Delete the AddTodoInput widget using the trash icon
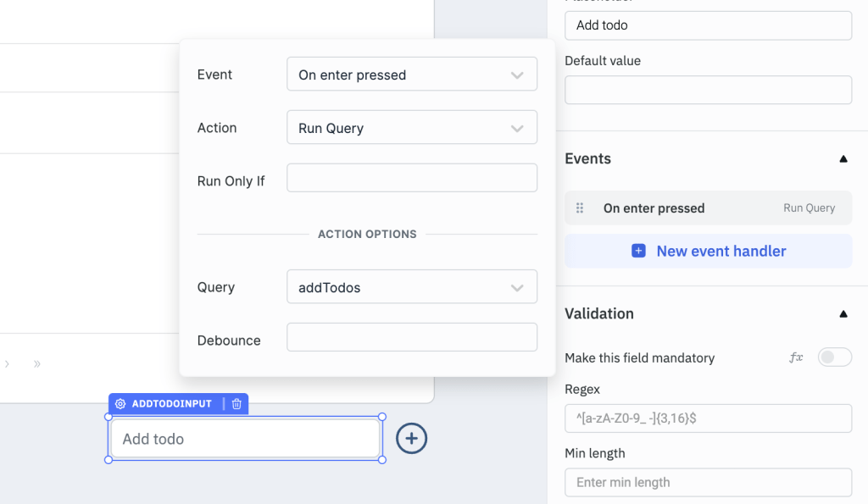This screenshot has width=868, height=504. 236,403
